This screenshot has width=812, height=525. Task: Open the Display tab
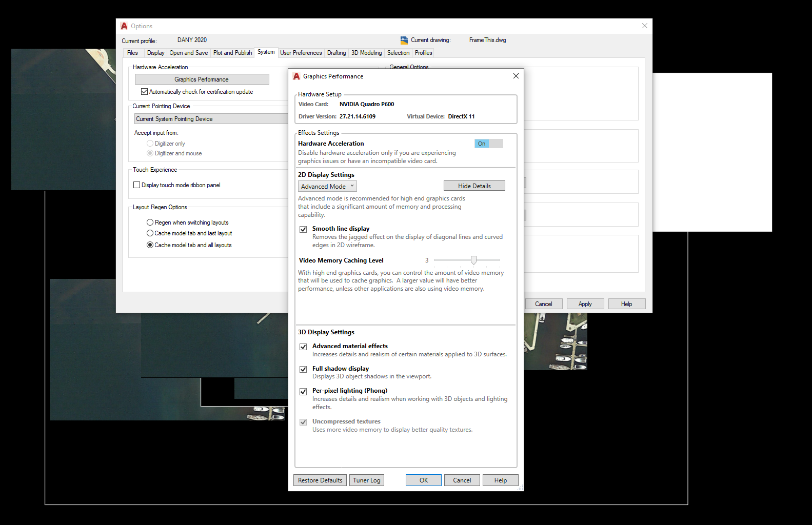tap(155, 53)
